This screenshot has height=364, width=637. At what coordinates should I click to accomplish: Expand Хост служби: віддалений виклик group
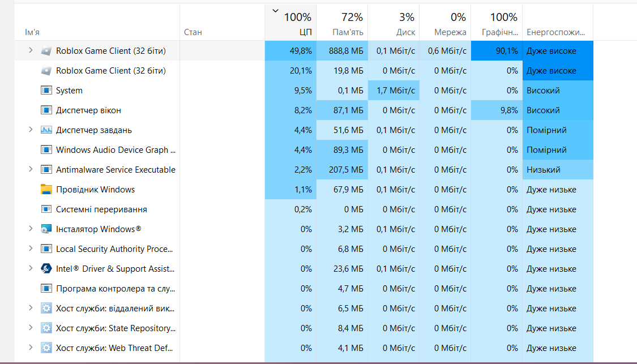point(31,308)
